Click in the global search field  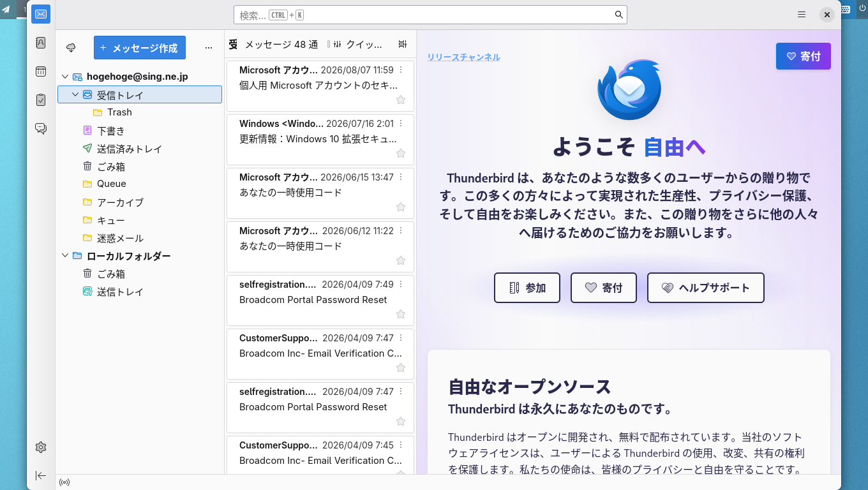tap(430, 15)
